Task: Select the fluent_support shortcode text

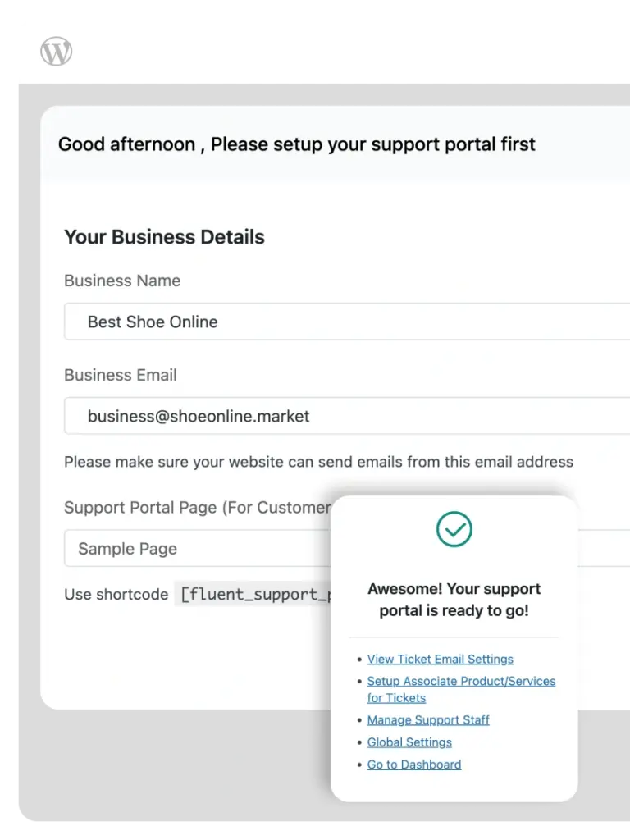Action: click(x=254, y=595)
